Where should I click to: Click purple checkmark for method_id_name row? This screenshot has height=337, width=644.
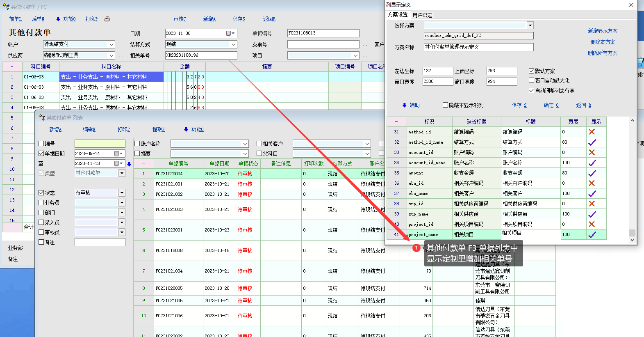tap(592, 142)
